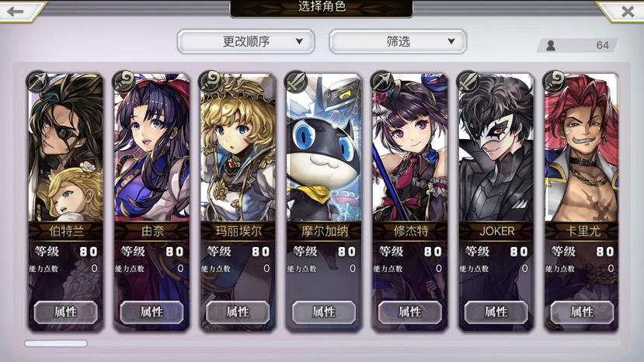Click the back arrow icon
This screenshot has height=362, width=644.
pos(16,12)
